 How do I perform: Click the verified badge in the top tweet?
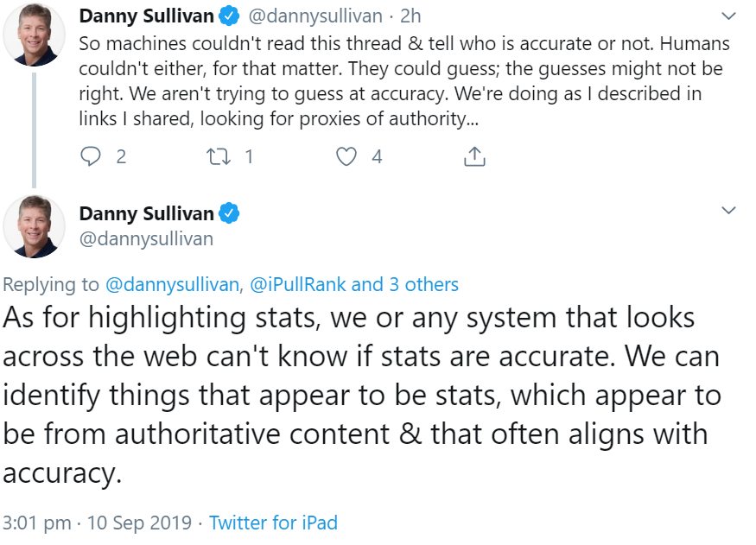[x=229, y=15]
